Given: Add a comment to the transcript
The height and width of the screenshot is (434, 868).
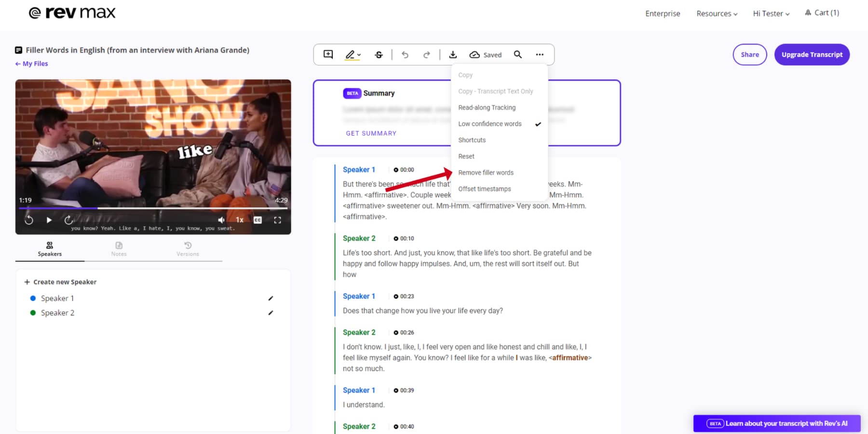Looking at the screenshot, I should [x=327, y=54].
